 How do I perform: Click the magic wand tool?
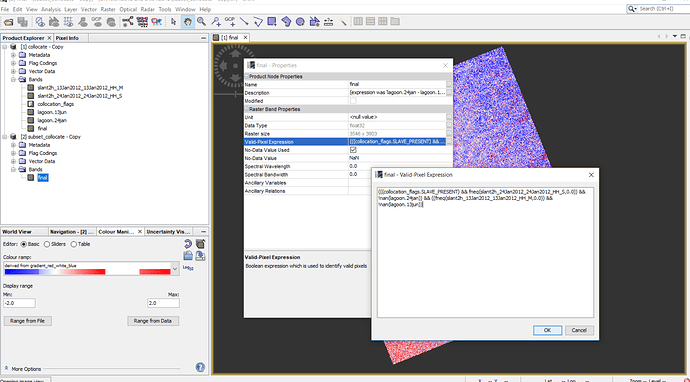tap(342, 22)
